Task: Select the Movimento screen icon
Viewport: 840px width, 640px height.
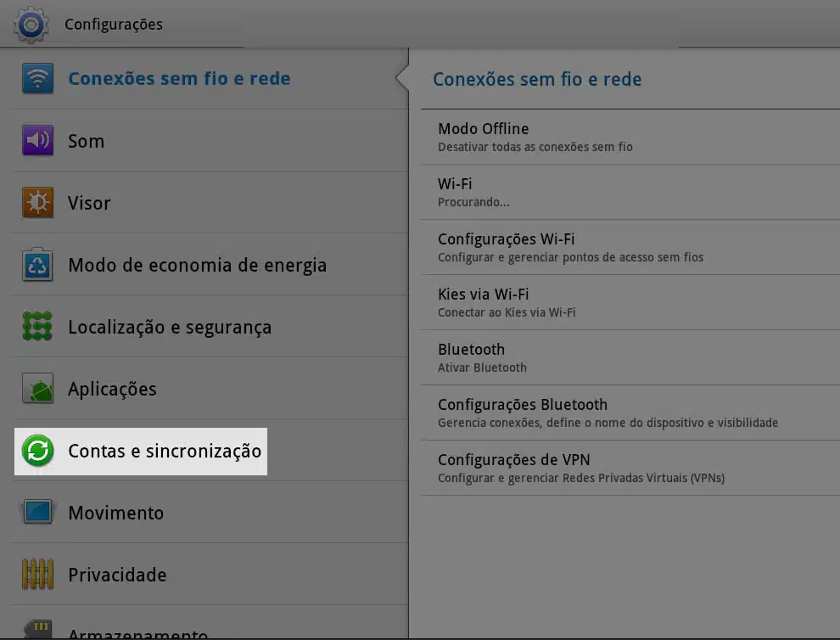Action: pyautogui.click(x=37, y=513)
